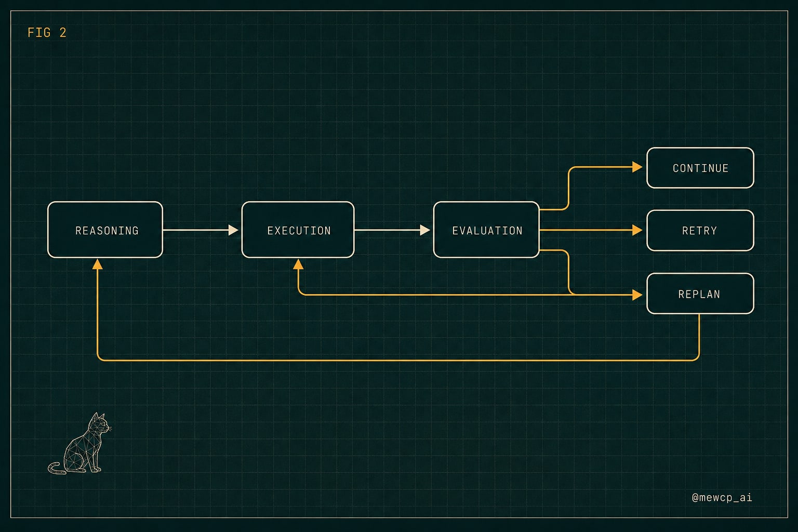Click the wireframe cat logo

80,443
